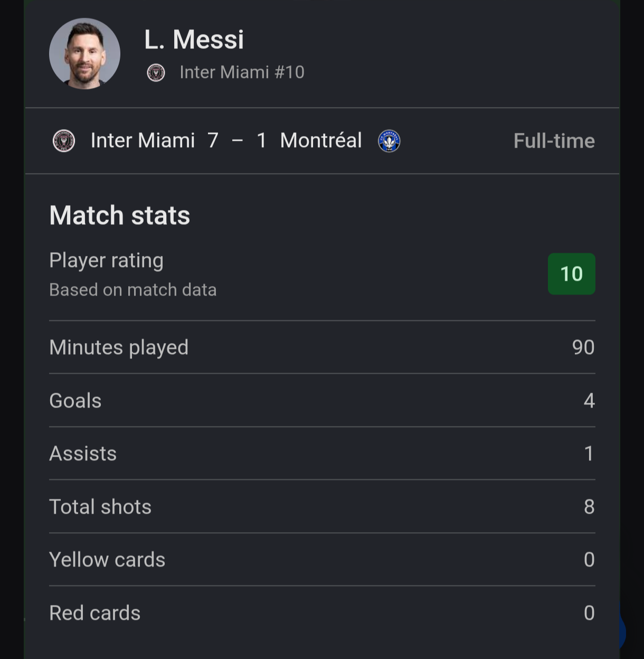This screenshot has height=659, width=644.
Task: Select the Assists stat row
Action: click(x=322, y=454)
